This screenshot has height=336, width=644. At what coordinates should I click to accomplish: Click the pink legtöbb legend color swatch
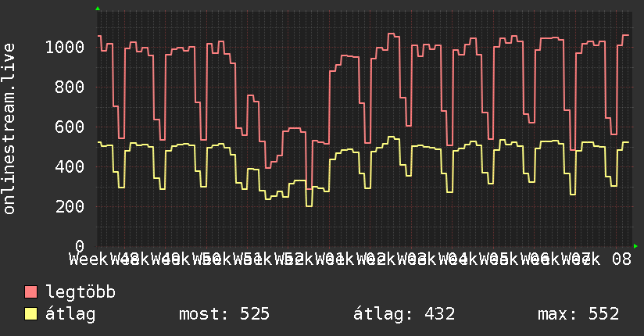point(30,292)
